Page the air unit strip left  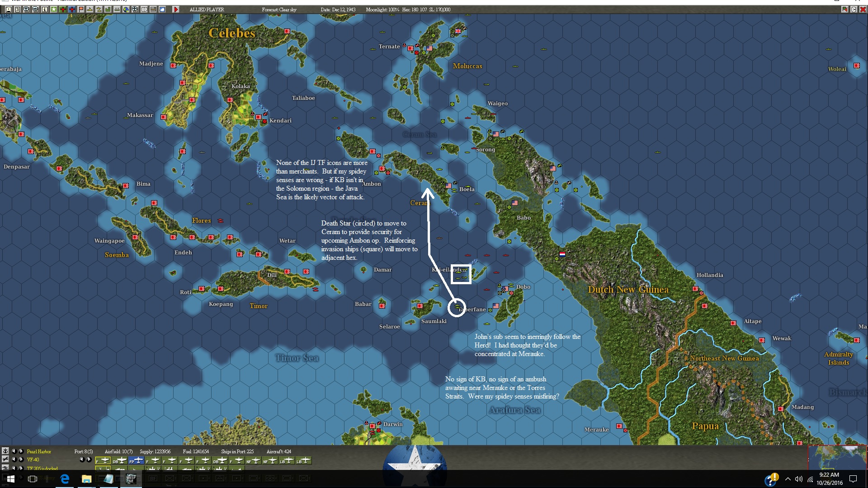pyautogui.click(x=81, y=460)
